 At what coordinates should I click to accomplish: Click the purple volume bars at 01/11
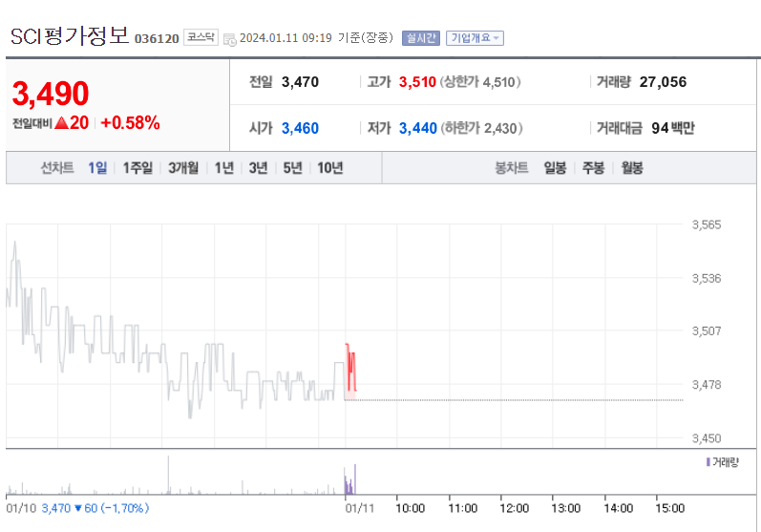pos(349,480)
